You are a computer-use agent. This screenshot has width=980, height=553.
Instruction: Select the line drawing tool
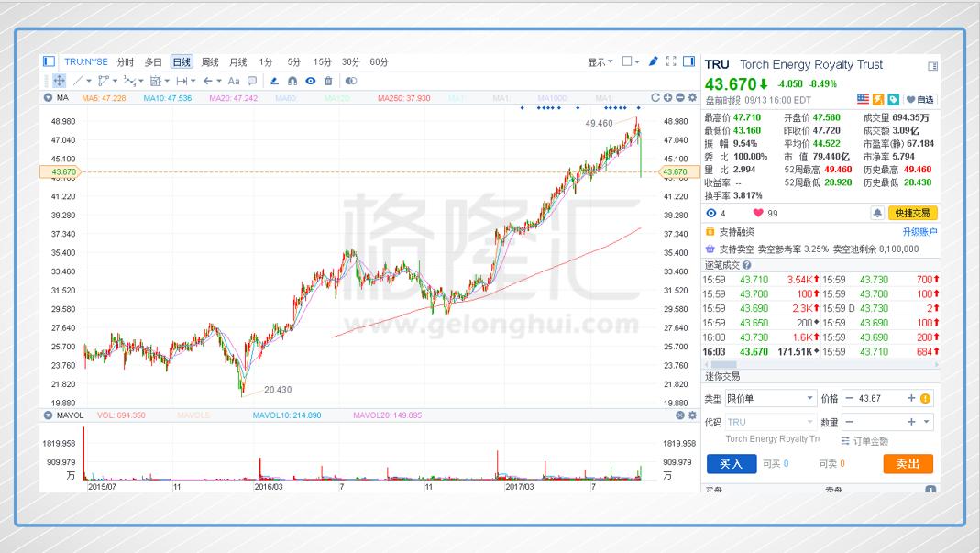click(78, 81)
